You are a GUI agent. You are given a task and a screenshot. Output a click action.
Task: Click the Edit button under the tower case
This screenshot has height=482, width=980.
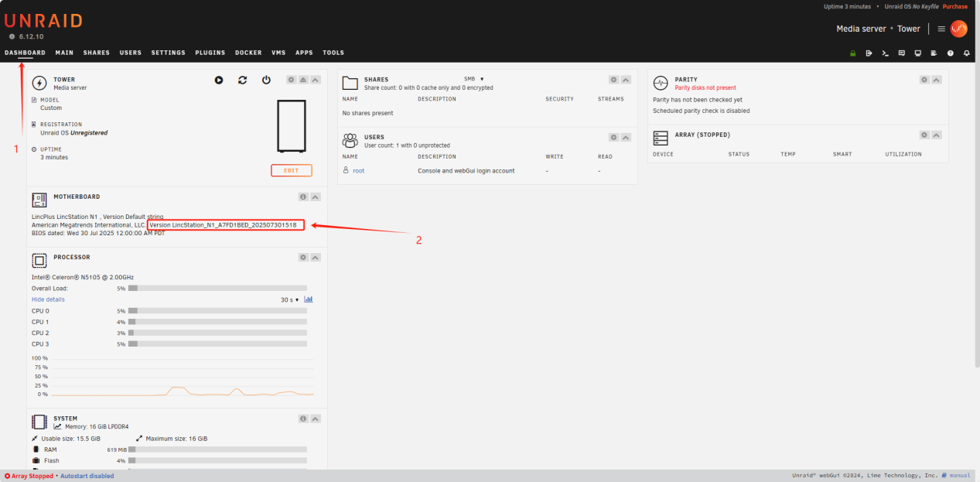292,170
